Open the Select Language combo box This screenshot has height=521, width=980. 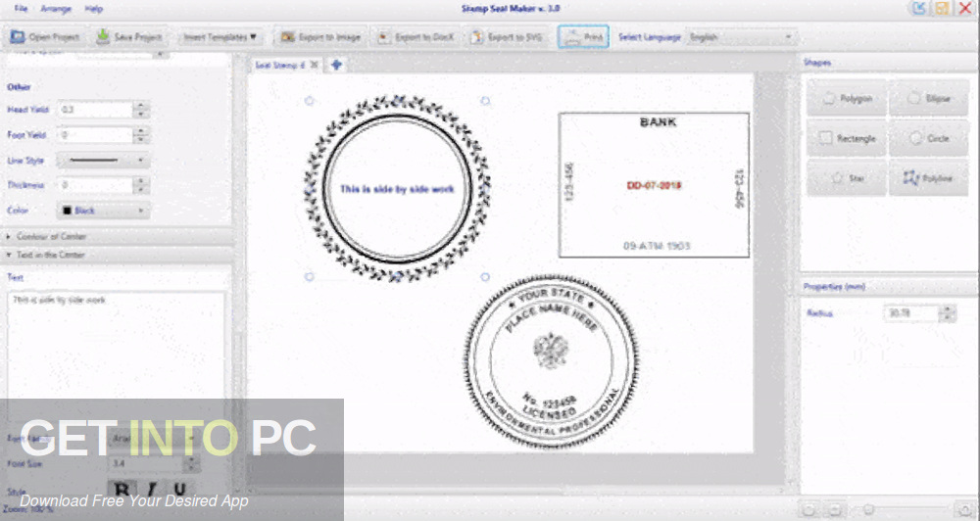(x=741, y=37)
